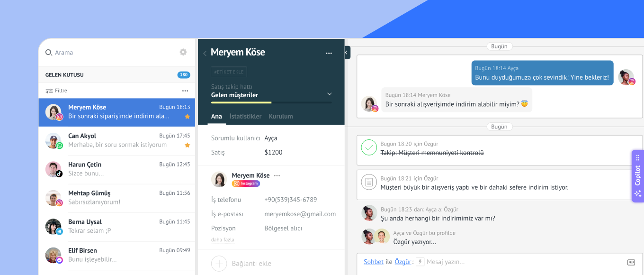Click the star on Can Akyol conversation
Image resolution: width=644 pixels, height=275 pixels.
click(187, 145)
